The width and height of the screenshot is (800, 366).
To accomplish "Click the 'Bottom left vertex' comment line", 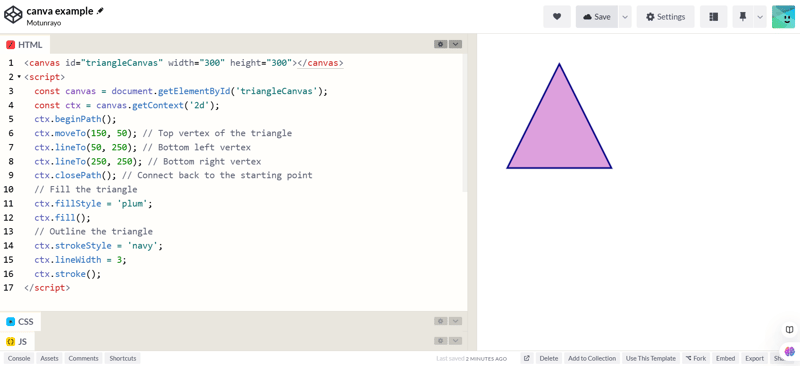I will [197, 148].
